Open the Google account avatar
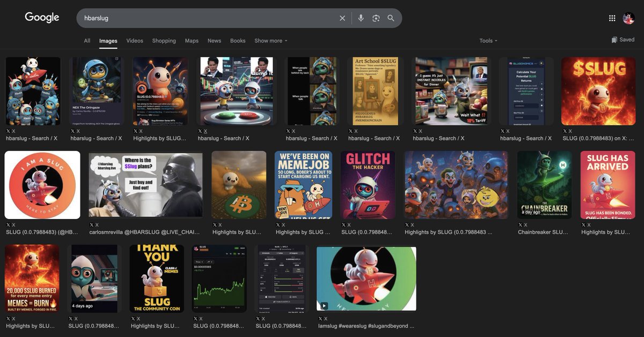This screenshot has width=644, height=337. 628,18
